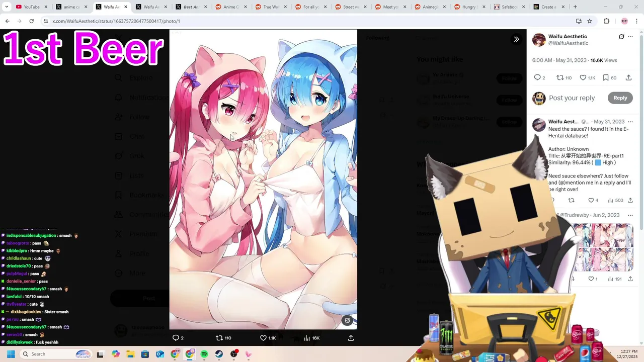Screen dimensions: 644x362
Task: Click the Grok icon next to Waifu Aesthetic header
Action: 621,37
